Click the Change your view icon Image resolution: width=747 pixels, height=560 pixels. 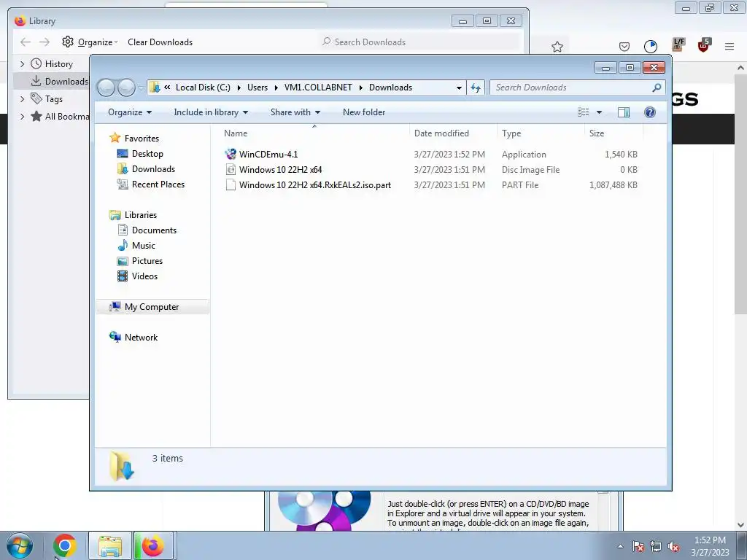(583, 112)
